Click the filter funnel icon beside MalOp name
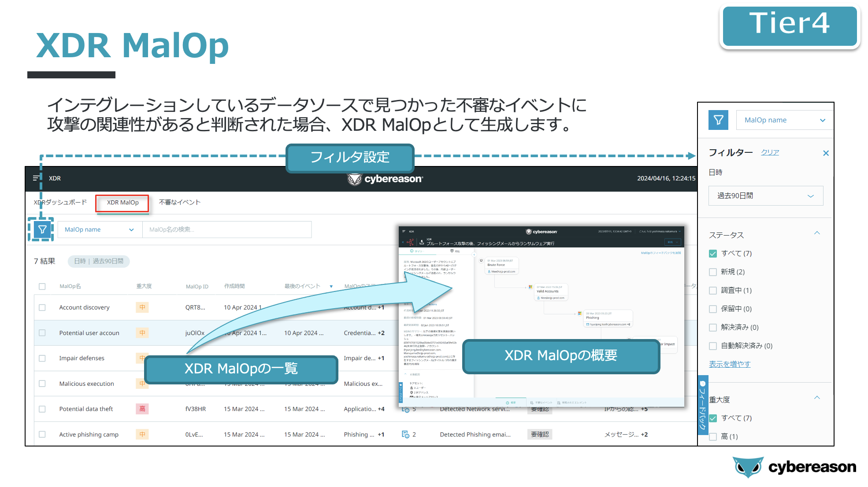Image resolution: width=868 pixels, height=487 pixels. tap(42, 229)
